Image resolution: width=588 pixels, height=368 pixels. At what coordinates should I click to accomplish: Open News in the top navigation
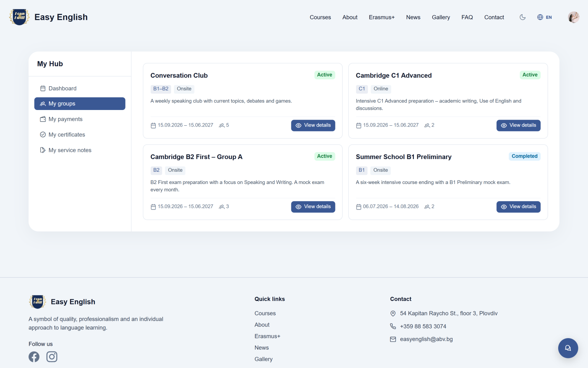pyautogui.click(x=413, y=17)
